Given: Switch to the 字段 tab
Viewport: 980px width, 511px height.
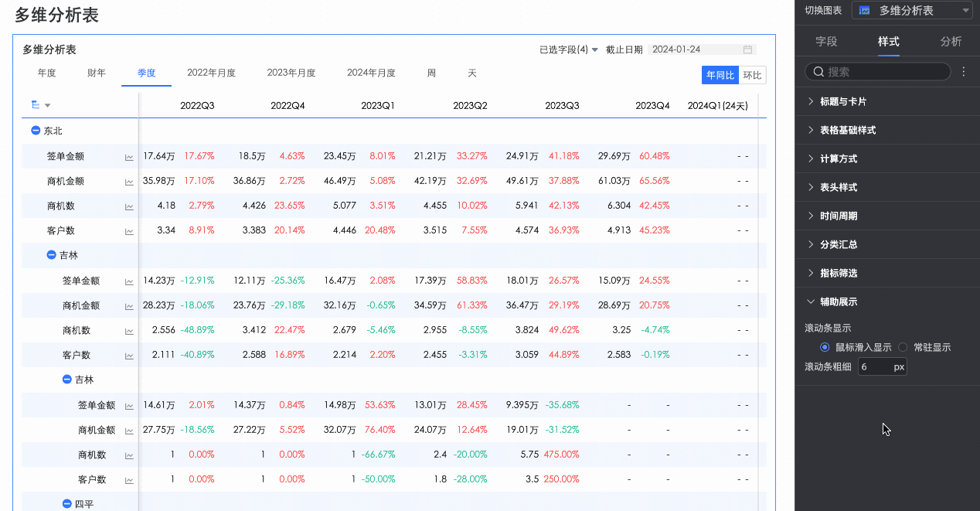Looking at the screenshot, I should 826,42.
